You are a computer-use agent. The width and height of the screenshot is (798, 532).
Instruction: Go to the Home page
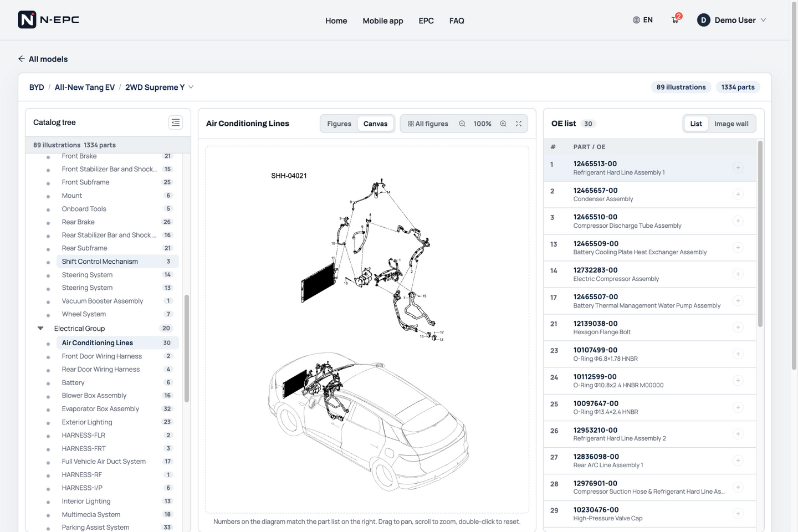point(336,21)
